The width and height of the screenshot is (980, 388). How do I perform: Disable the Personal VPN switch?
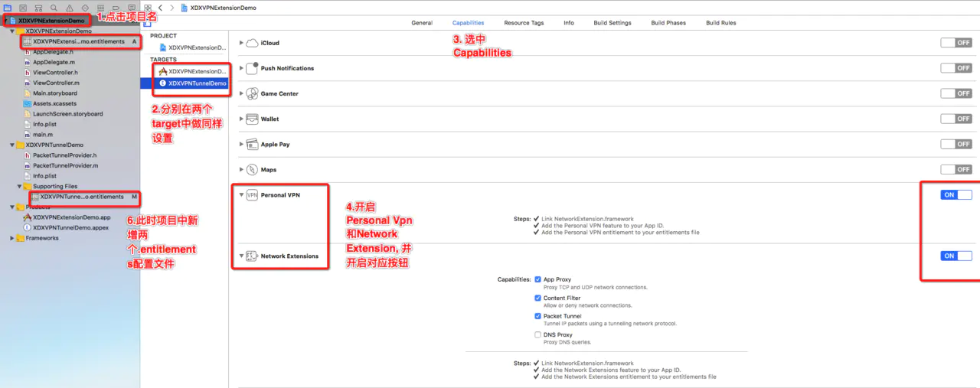tap(955, 195)
